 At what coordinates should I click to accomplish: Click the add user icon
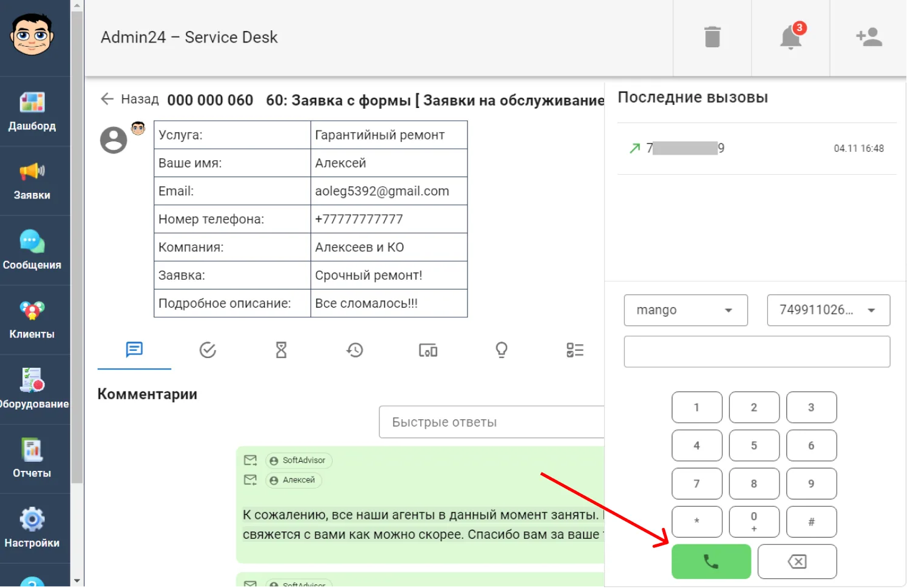(869, 37)
